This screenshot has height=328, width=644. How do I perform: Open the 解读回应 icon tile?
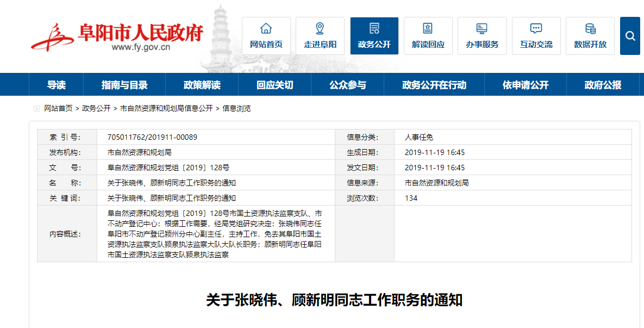coord(428,29)
